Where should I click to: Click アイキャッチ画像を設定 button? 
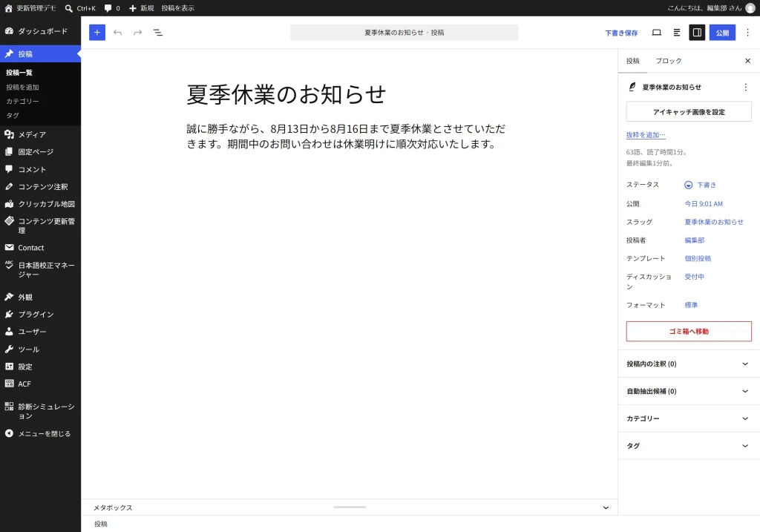click(x=689, y=112)
